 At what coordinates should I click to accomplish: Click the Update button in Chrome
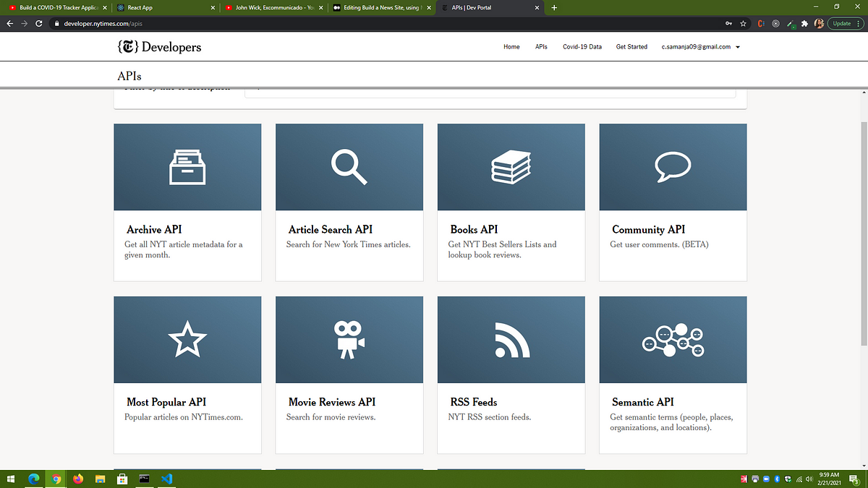(845, 23)
